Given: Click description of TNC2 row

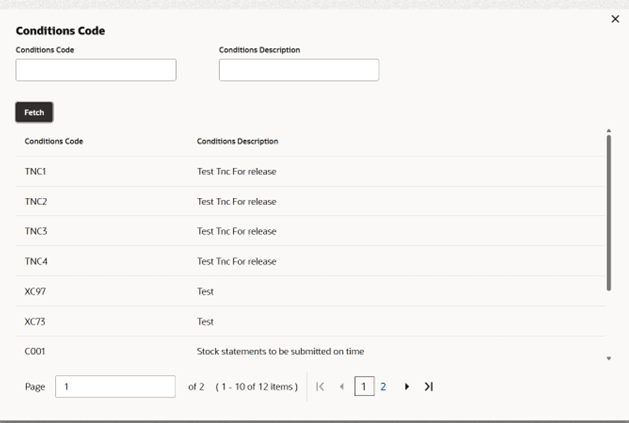Looking at the screenshot, I should pyautogui.click(x=237, y=201).
